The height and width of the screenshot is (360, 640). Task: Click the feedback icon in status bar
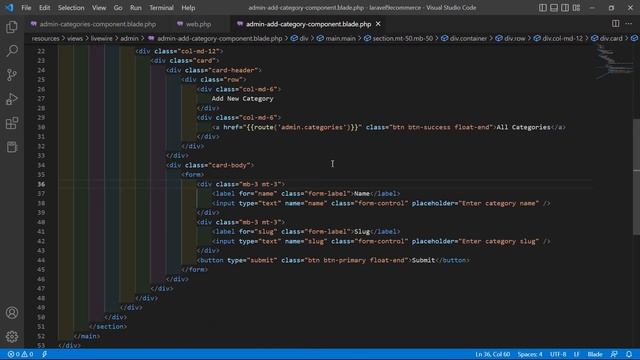[614, 354]
